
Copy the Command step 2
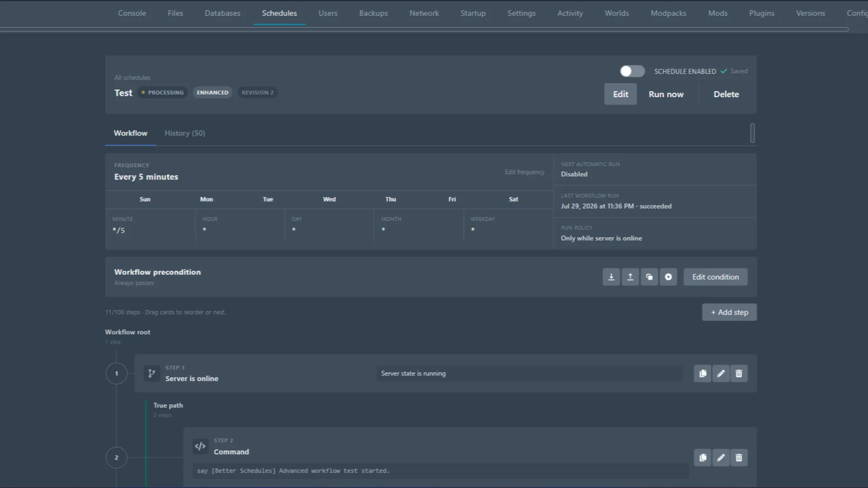point(703,458)
